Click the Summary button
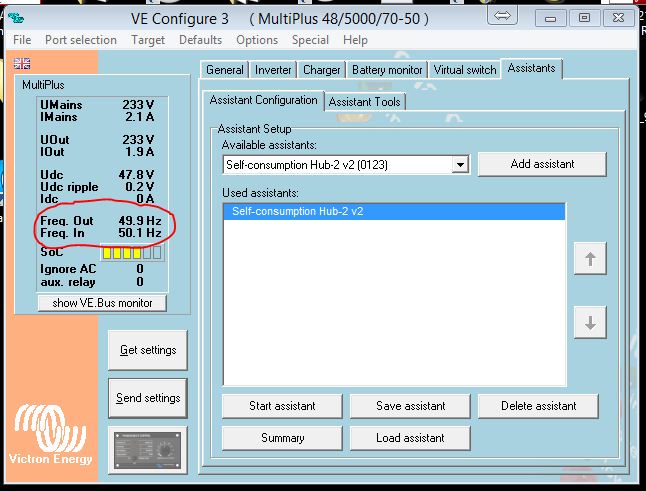This screenshot has width=646, height=491. pos(282,438)
